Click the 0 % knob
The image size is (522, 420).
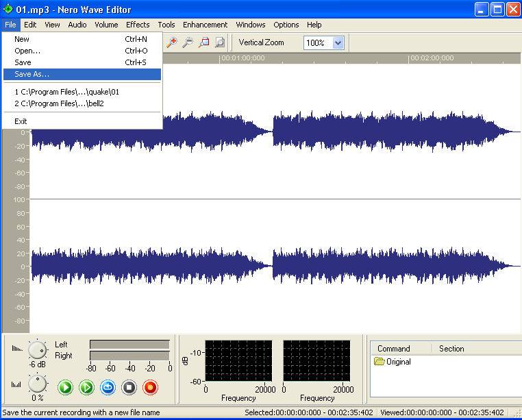37,384
